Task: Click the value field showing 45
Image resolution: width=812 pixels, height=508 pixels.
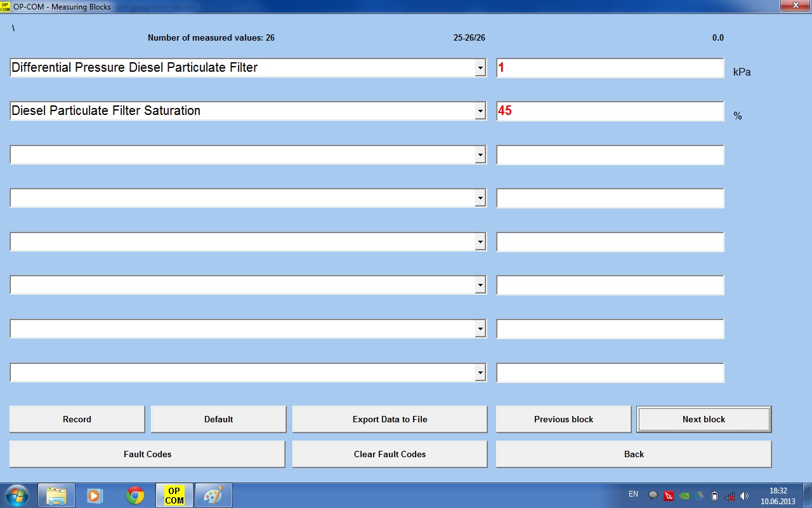Action: [x=609, y=111]
